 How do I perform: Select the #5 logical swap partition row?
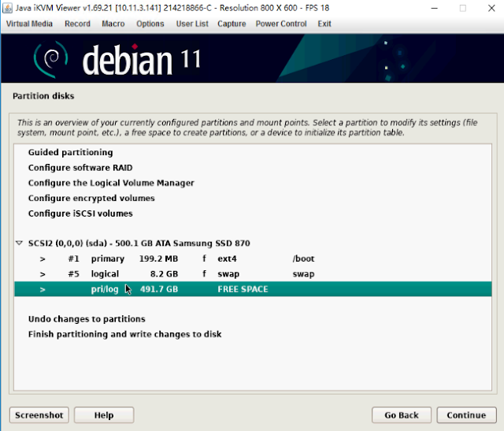click(x=253, y=274)
